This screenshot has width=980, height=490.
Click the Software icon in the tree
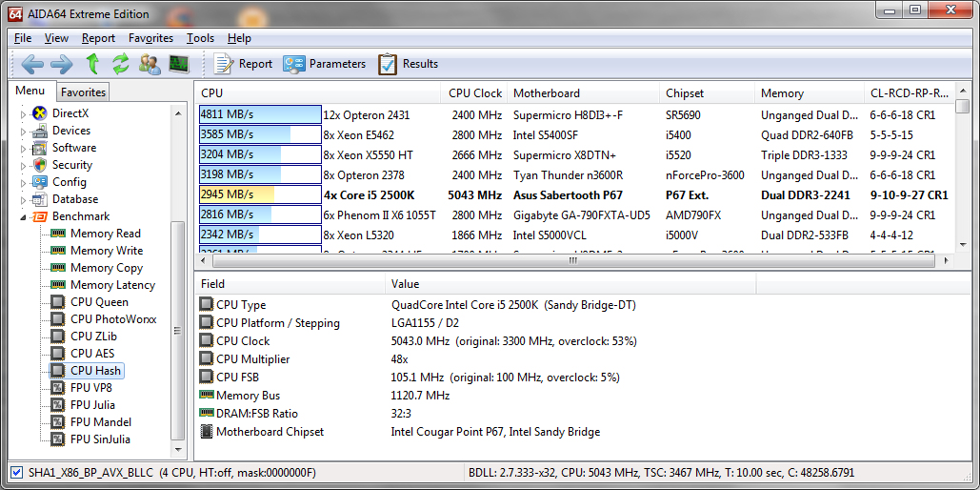[40, 149]
